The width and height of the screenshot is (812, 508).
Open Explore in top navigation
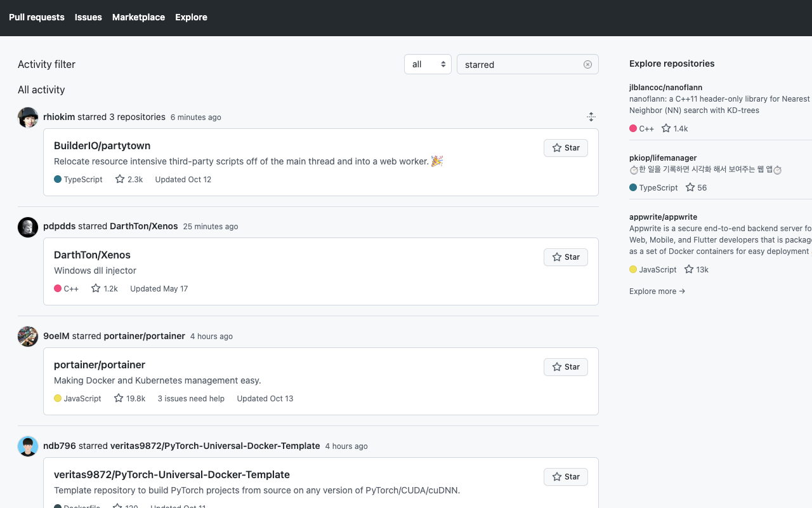click(x=191, y=17)
